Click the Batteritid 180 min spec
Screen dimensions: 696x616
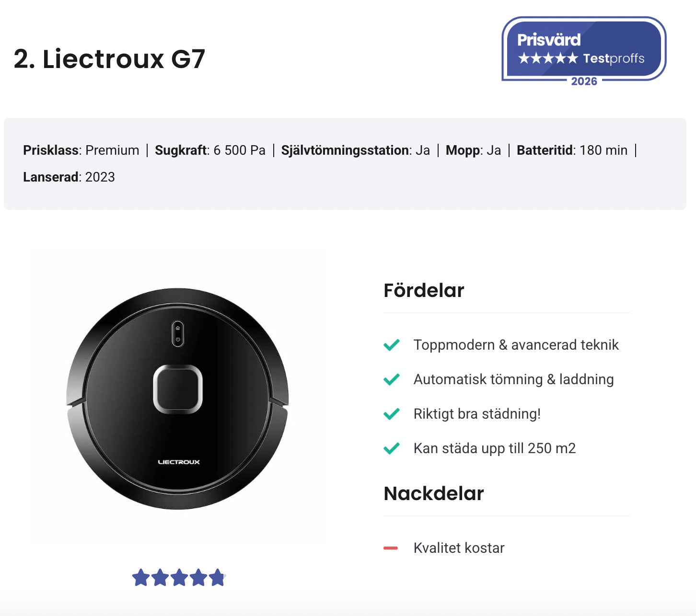click(572, 150)
